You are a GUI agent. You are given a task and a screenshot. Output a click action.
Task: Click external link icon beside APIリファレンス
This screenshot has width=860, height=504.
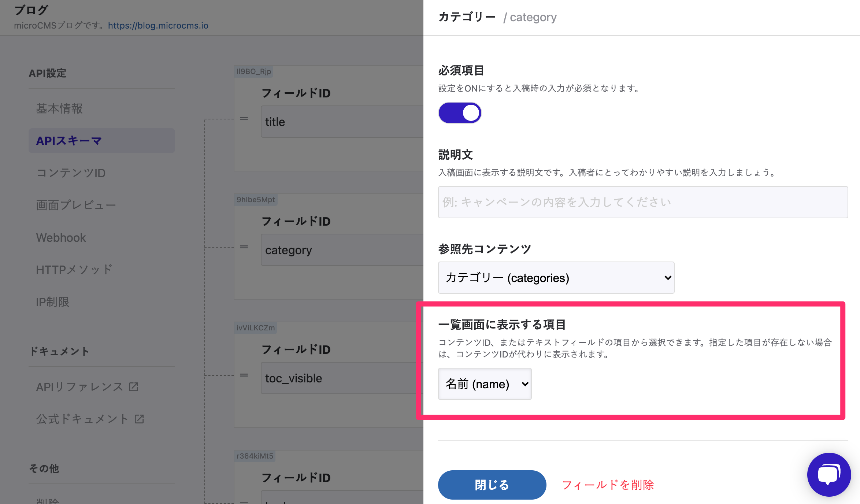(x=134, y=387)
